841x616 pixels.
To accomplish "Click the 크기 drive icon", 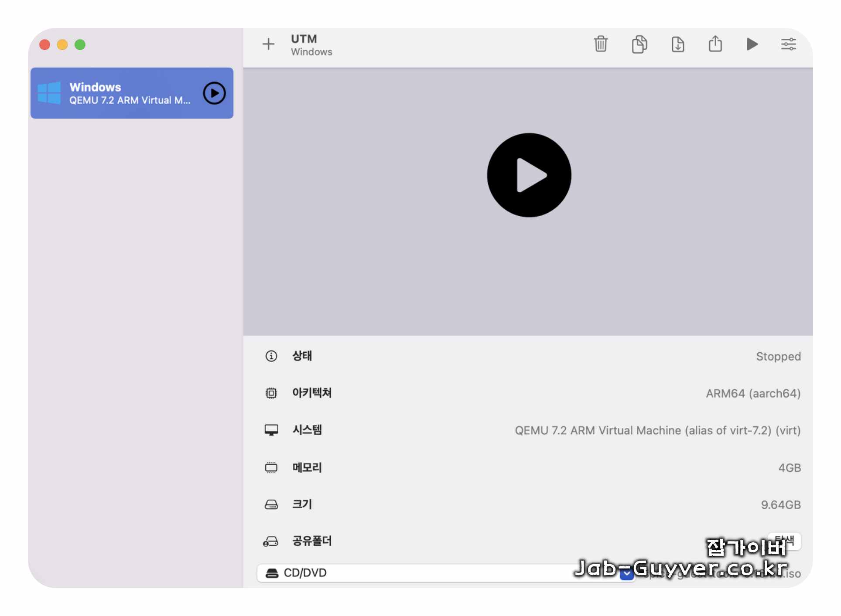I will (271, 505).
